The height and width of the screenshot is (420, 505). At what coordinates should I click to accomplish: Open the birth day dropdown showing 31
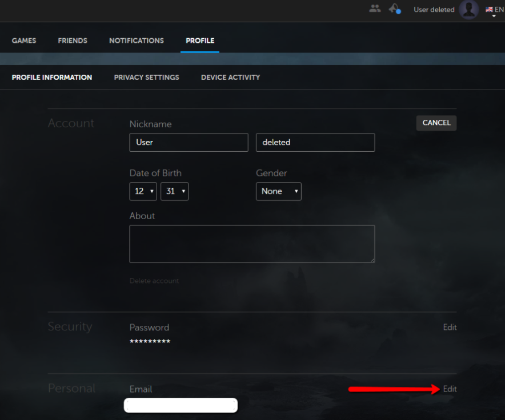pyautogui.click(x=175, y=191)
